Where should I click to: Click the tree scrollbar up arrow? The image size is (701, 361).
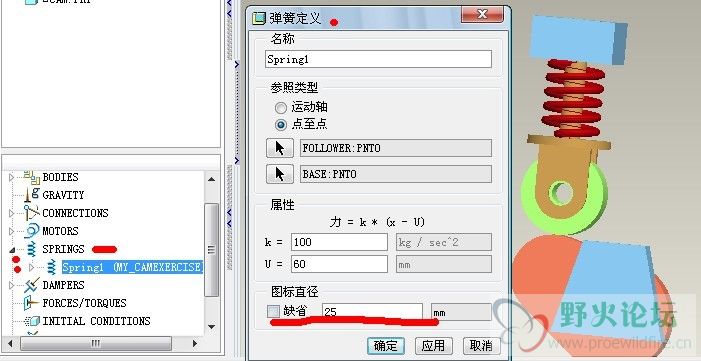coord(211,179)
